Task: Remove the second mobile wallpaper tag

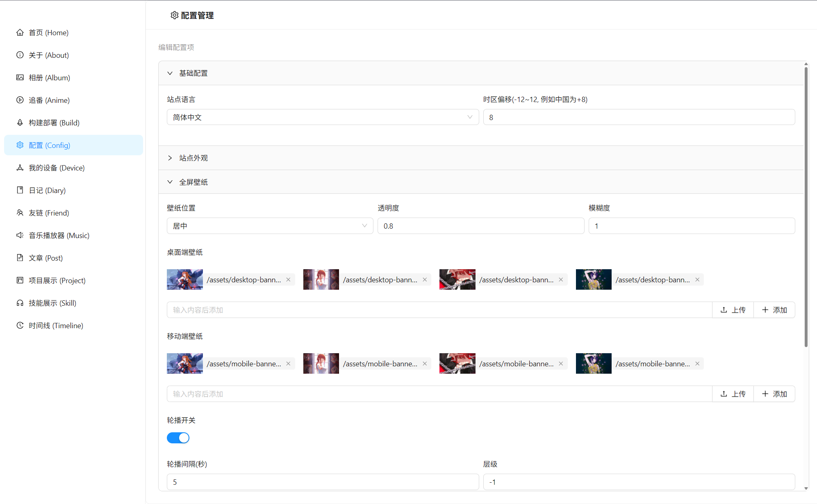Action: pyautogui.click(x=425, y=363)
